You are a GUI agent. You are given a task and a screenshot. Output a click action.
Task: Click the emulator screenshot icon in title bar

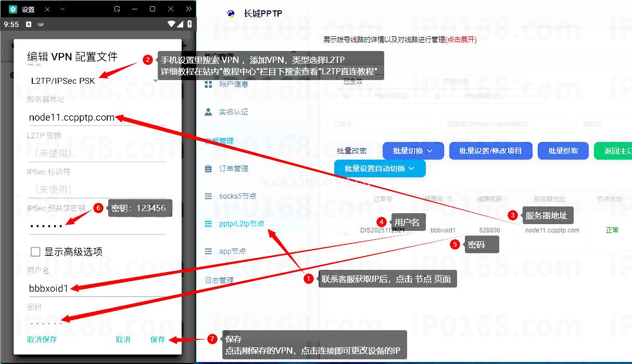click(117, 9)
